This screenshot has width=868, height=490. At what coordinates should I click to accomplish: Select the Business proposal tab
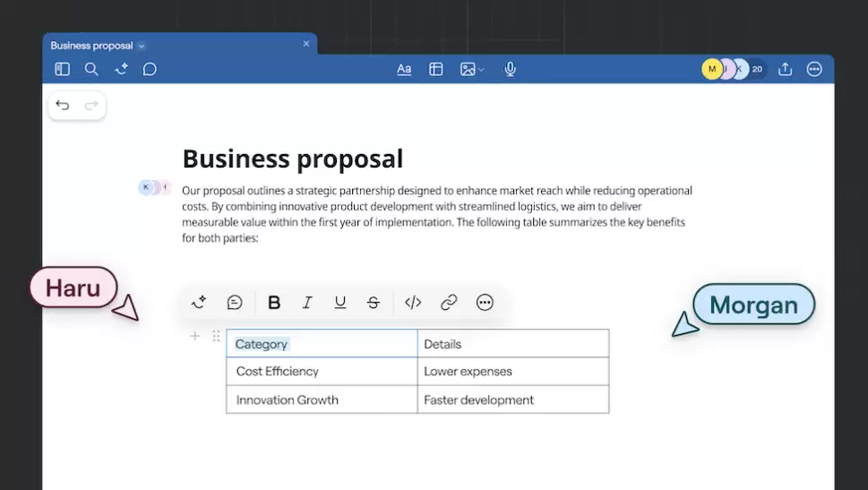91,46
